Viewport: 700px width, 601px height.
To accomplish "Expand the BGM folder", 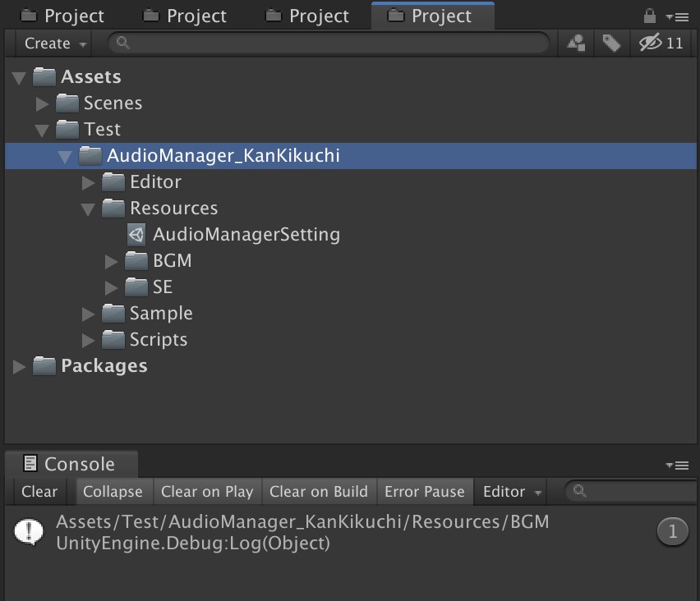I will pyautogui.click(x=112, y=262).
